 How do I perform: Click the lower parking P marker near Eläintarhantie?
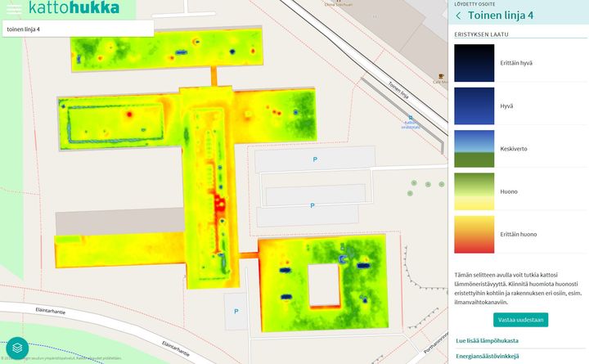[236, 312]
